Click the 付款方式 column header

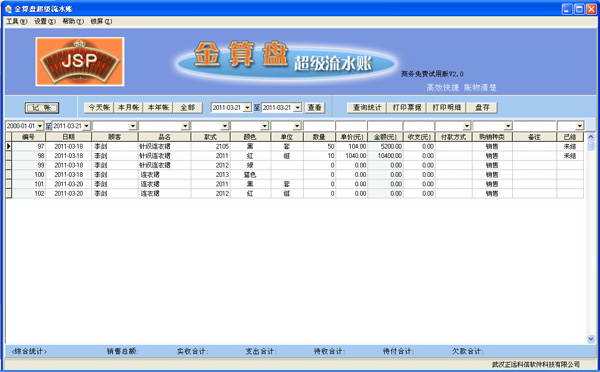pyautogui.click(x=453, y=137)
